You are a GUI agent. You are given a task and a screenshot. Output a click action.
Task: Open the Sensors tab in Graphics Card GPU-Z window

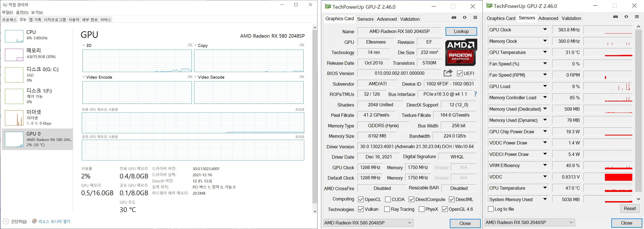pyautogui.click(x=365, y=19)
